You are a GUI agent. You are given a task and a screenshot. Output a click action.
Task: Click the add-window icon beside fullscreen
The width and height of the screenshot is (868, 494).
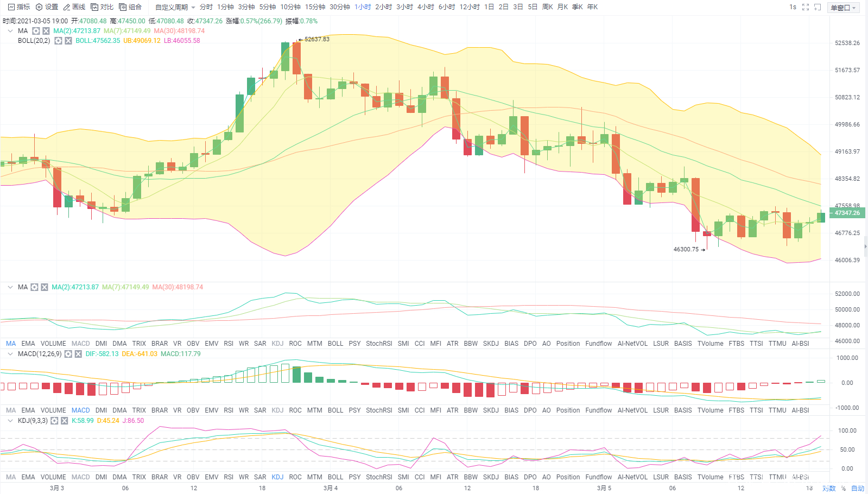pyautogui.click(x=818, y=7)
